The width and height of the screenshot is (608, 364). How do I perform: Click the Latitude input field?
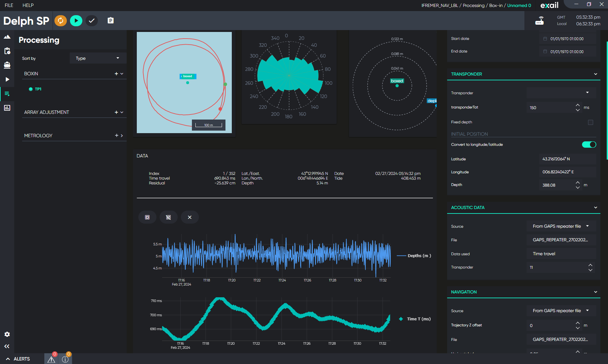[567, 159]
